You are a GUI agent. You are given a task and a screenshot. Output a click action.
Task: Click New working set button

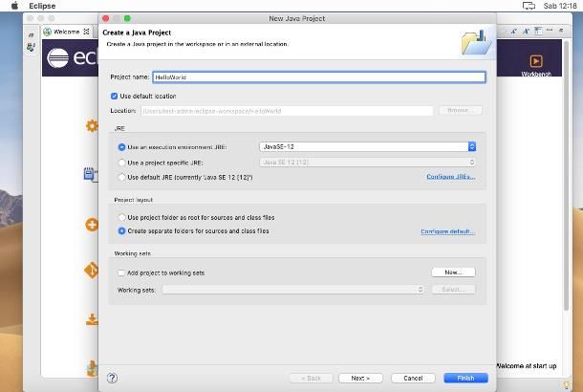tap(453, 272)
